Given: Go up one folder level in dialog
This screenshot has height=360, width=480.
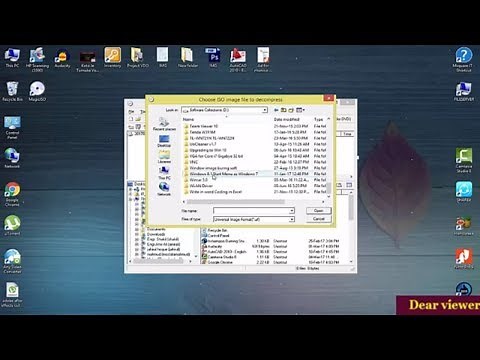Looking at the screenshot, I should 283,110.
